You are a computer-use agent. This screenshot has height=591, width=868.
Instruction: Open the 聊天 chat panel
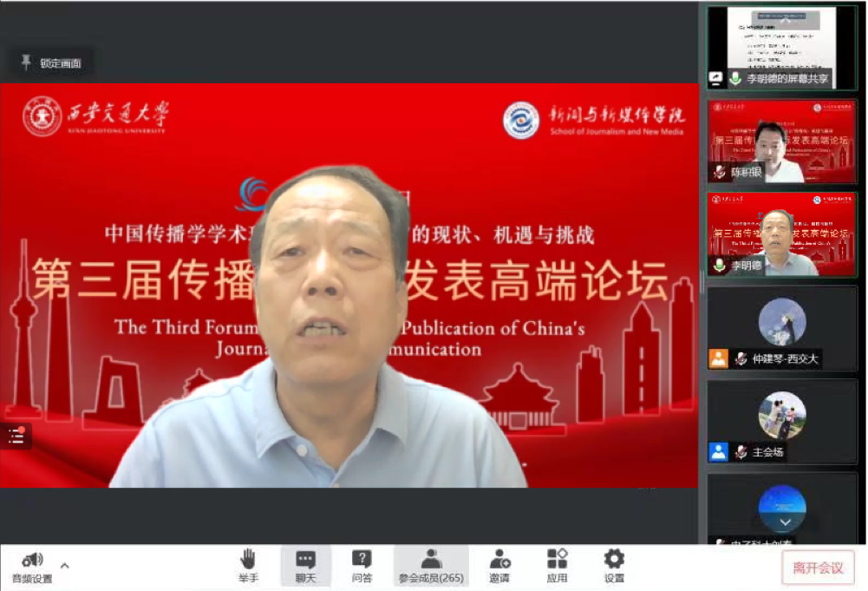pos(305,566)
